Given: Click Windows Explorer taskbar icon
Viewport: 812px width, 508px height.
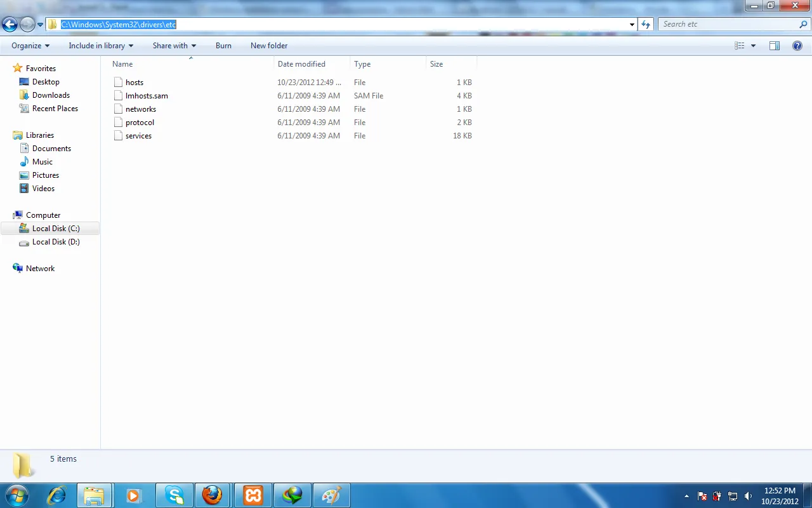Looking at the screenshot, I should [x=94, y=495].
